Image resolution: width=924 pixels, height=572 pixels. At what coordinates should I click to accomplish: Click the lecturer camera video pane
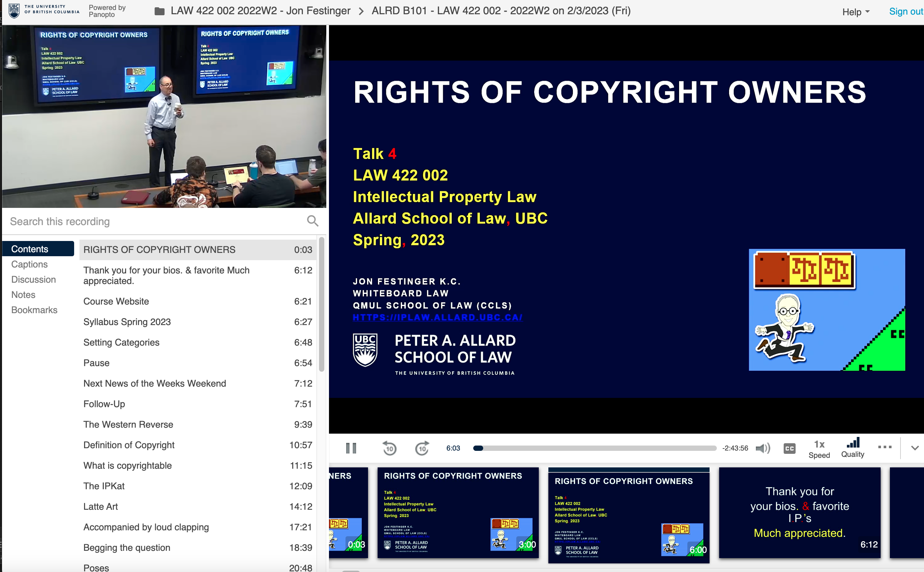[x=164, y=117]
